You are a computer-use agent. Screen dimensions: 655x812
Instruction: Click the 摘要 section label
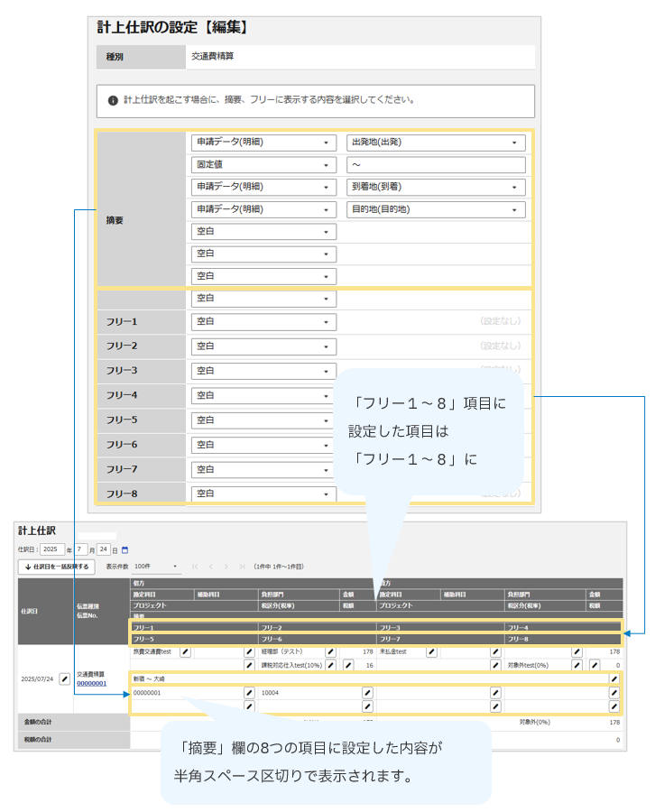pyautogui.click(x=115, y=221)
